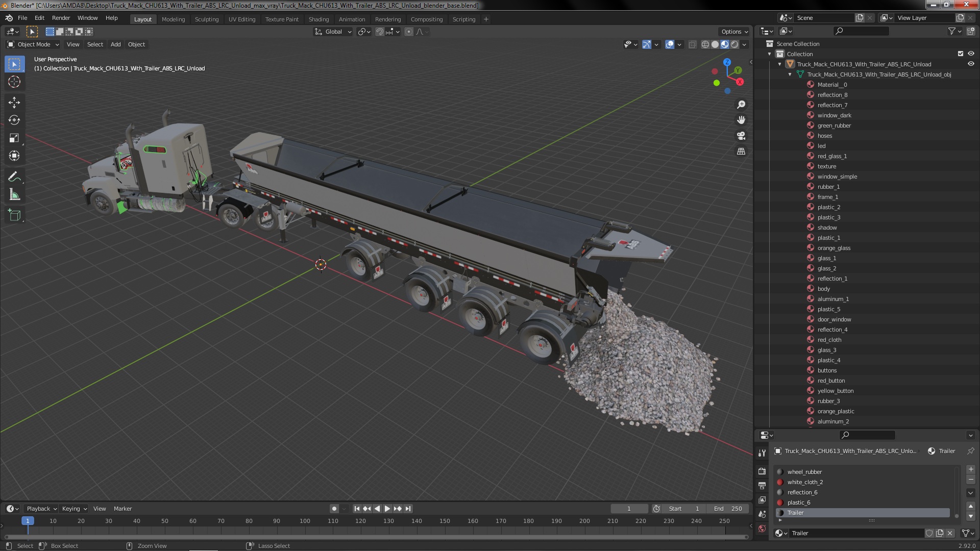Open the Global transform orientation dropdown
Viewport: 980px width, 551px height.
coord(333,32)
